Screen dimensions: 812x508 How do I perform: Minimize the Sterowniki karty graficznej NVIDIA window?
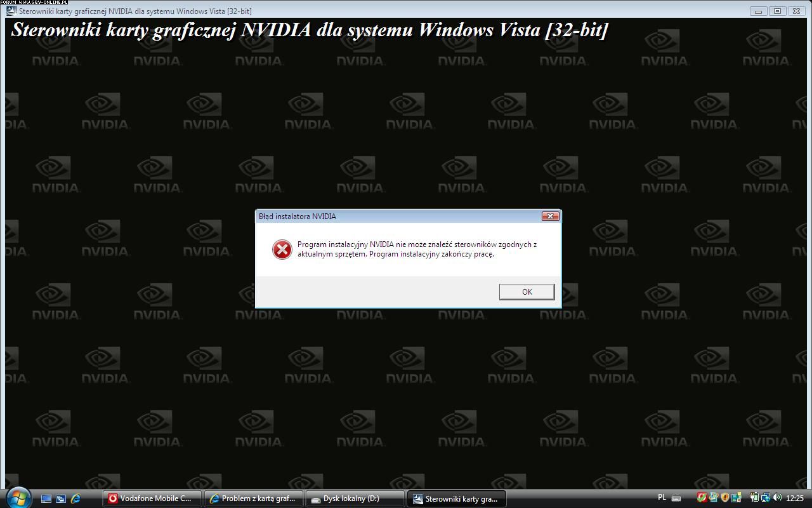tap(758, 11)
